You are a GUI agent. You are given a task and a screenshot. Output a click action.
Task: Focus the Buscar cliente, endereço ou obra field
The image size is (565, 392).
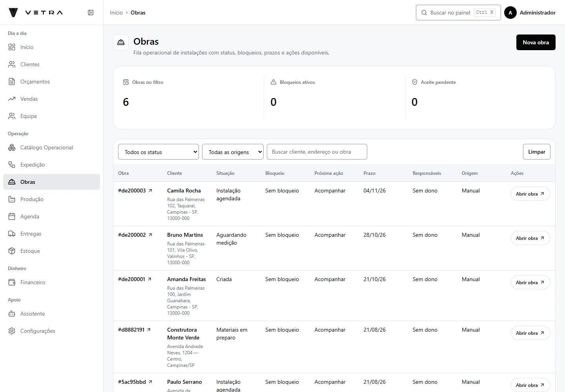(x=317, y=152)
